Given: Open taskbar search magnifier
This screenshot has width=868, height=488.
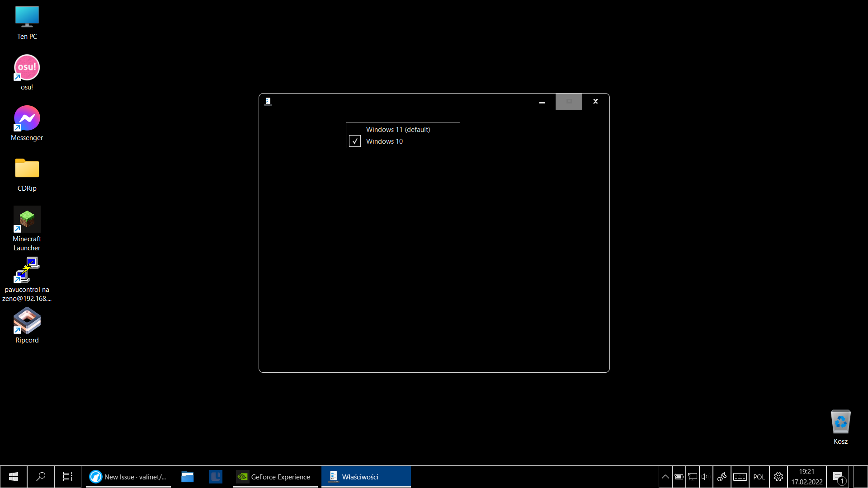Looking at the screenshot, I should tap(41, 477).
